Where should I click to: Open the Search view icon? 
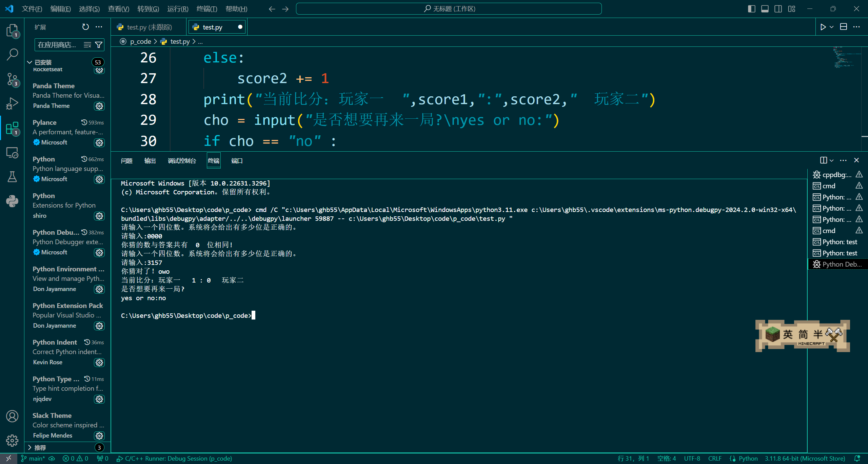click(x=12, y=54)
